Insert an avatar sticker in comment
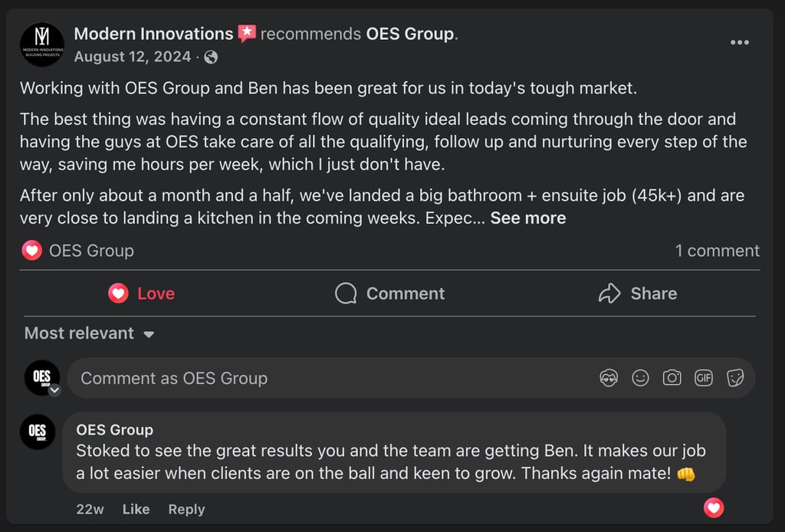The width and height of the screenshot is (785, 532). 609,378
